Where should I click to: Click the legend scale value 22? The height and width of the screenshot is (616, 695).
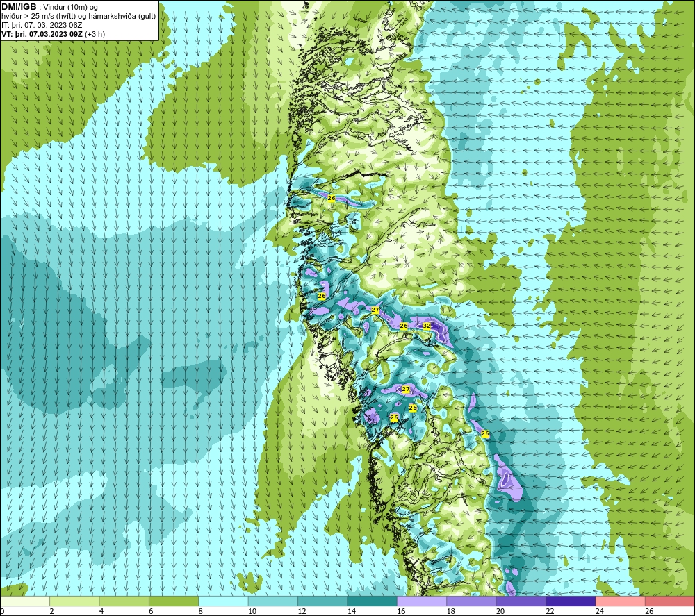pyautogui.click(x=550, y=611)
